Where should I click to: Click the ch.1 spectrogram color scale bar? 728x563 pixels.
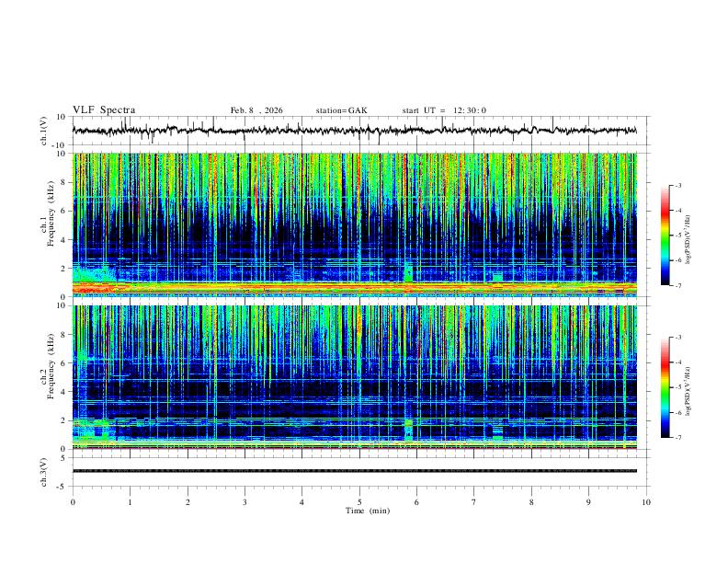665,236
